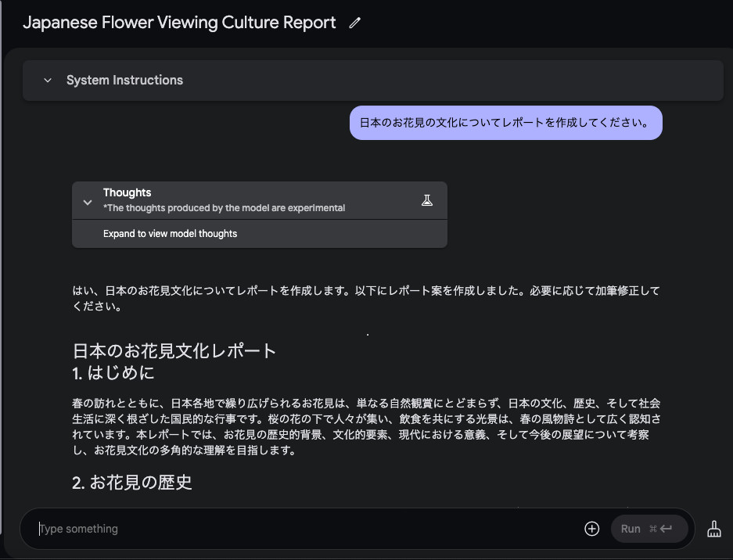733x560 pixels.
Task: Click 'Expand to view model thoughts'
Action: click(171, 234)
